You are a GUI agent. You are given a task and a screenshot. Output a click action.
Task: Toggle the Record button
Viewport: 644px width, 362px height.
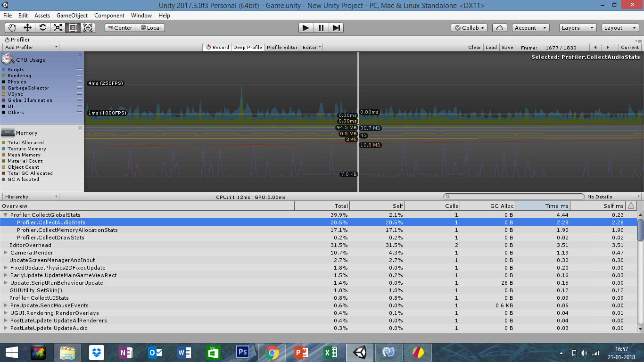coord(217,47)
